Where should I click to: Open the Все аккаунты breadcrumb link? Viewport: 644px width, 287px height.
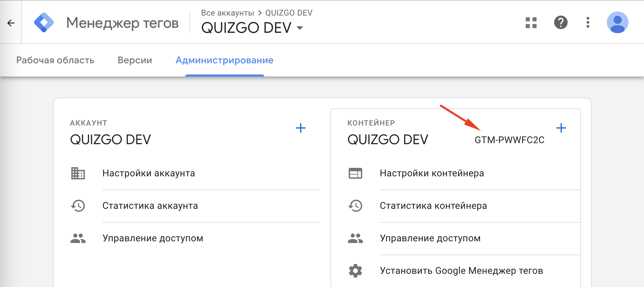[x=227, y=13]
